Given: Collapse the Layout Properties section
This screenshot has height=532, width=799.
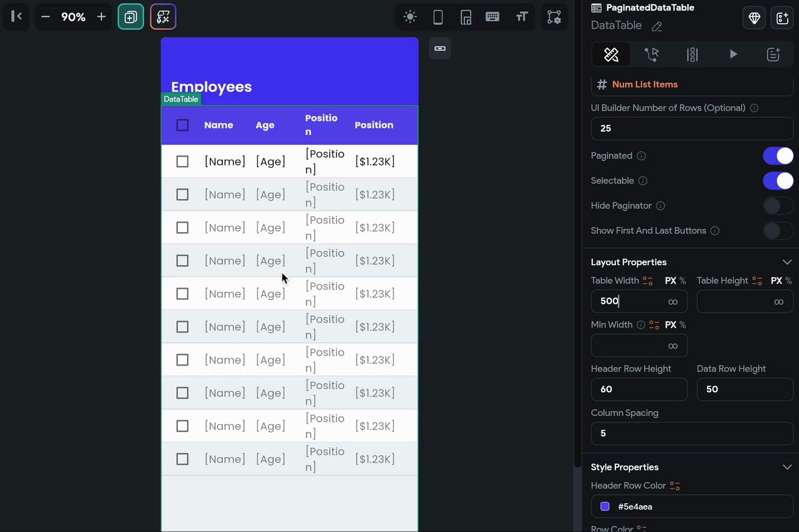Looking at the screenshot, I should [787, 262].
